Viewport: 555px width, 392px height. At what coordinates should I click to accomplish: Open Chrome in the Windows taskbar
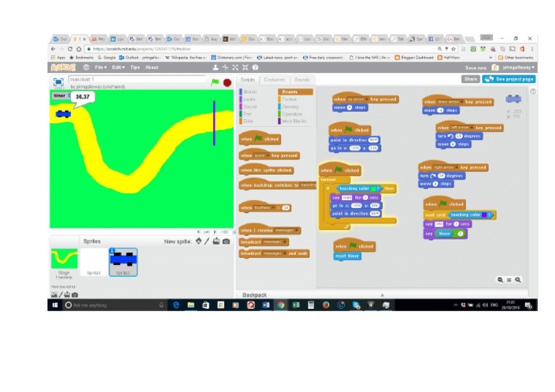pyautogui.click(x=280, y=305)
